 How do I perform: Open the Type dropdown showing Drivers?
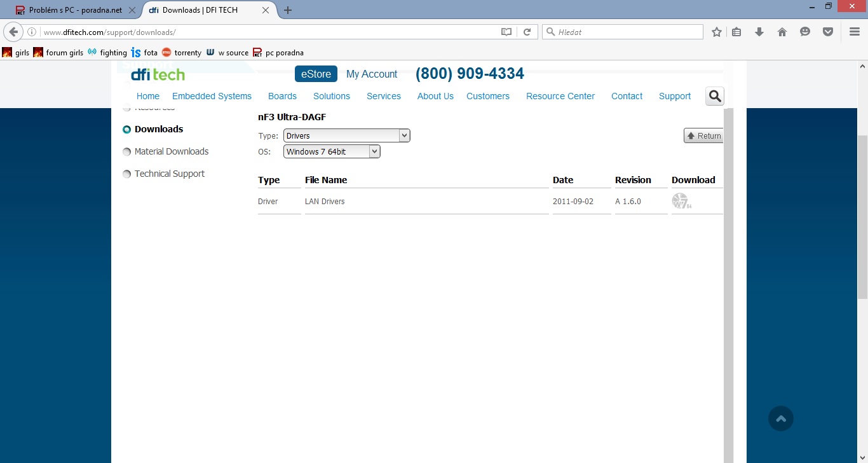(347, 135)
